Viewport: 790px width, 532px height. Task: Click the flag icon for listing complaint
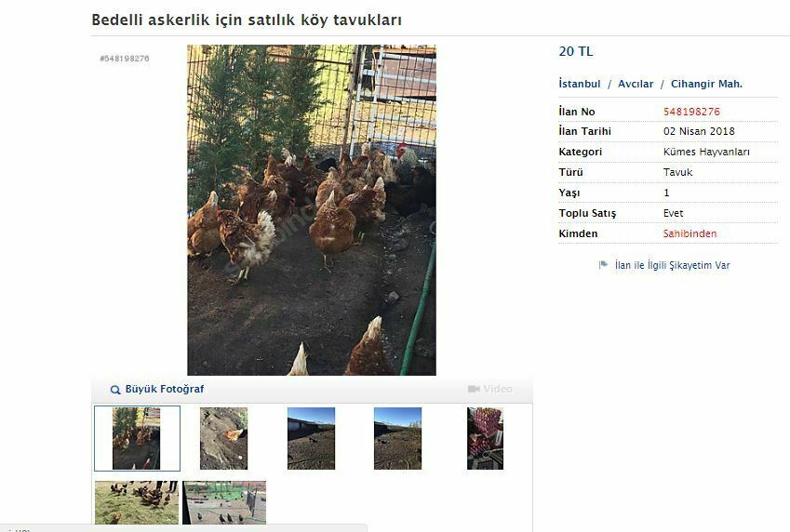pyautogui.click(x=603, y=265)
